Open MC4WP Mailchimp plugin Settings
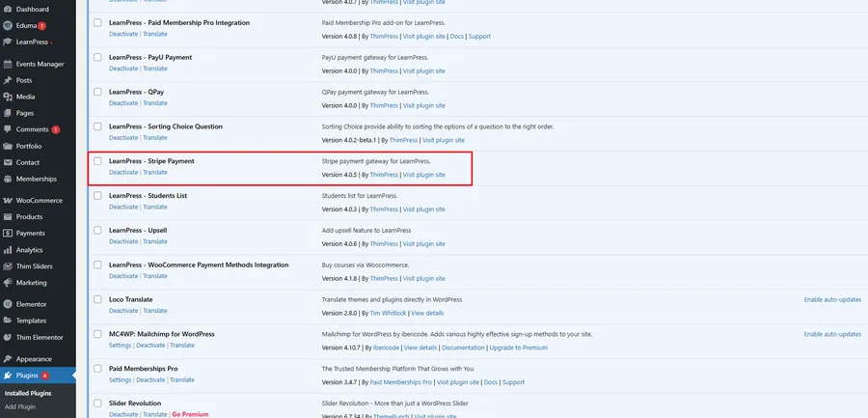868x418 pixels. (121, 346)
